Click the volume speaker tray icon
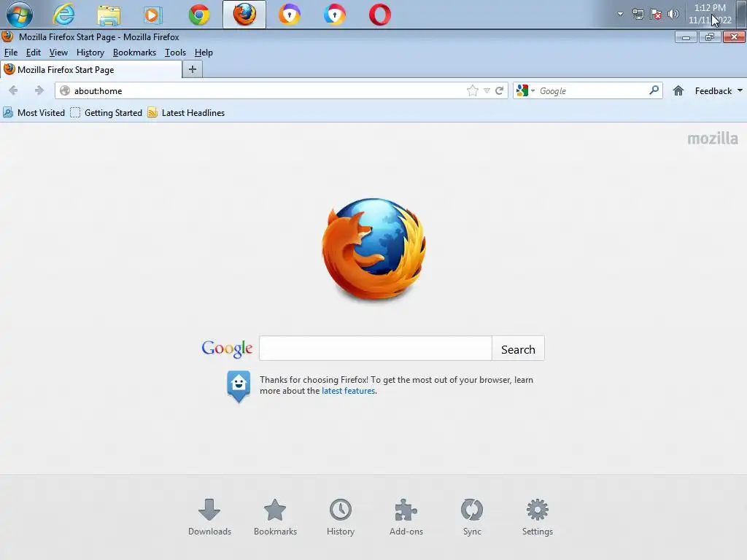 click(673, 14)
